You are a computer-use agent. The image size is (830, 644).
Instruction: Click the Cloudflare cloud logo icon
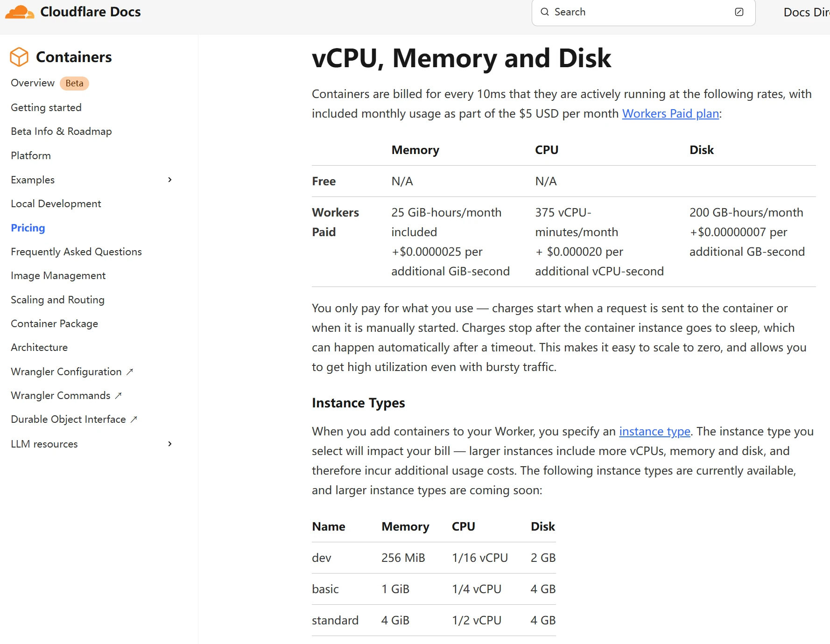click(x=19, y=12)
